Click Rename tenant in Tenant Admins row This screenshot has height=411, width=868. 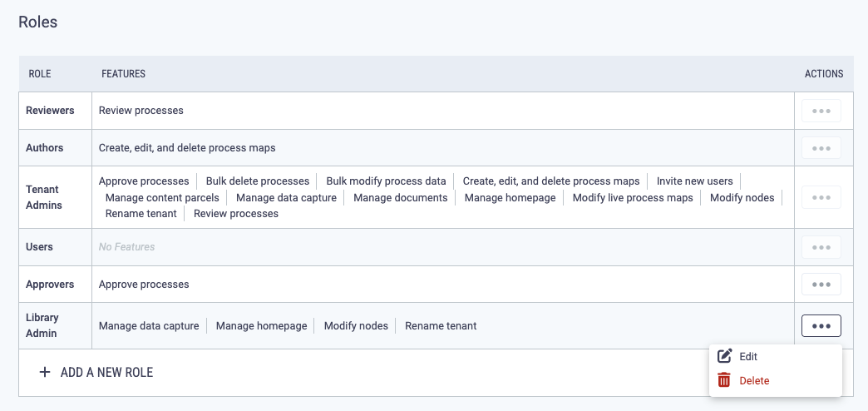coord(141,213)
